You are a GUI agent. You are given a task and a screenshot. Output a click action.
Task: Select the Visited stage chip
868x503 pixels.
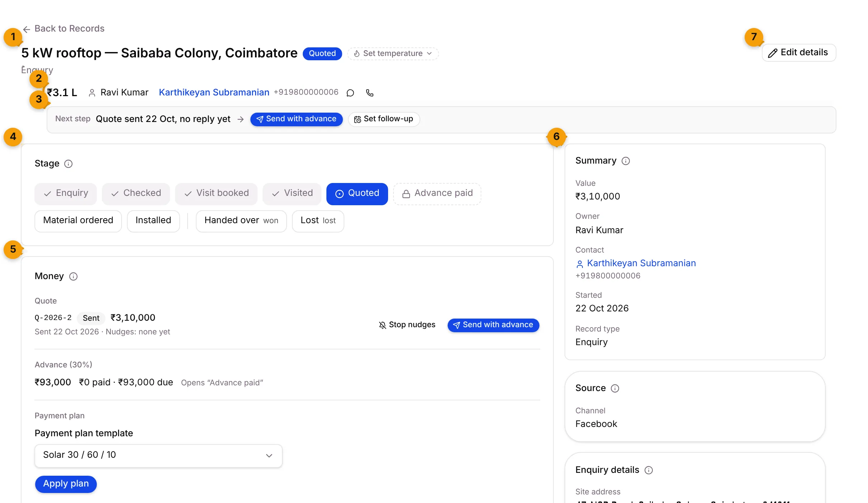(292, 194)
